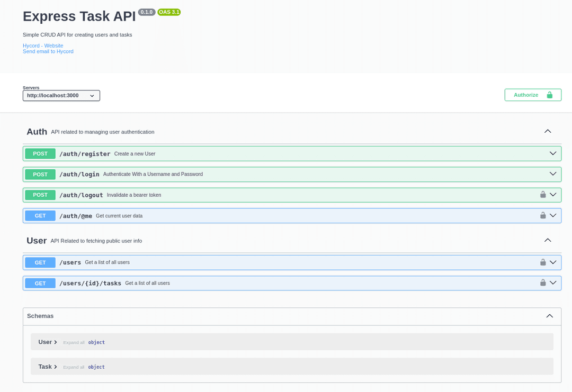Expand the /users/{id}/tasks chevron
The height and width of the screenshot is (392, 572).
click(x=553, y=282)
